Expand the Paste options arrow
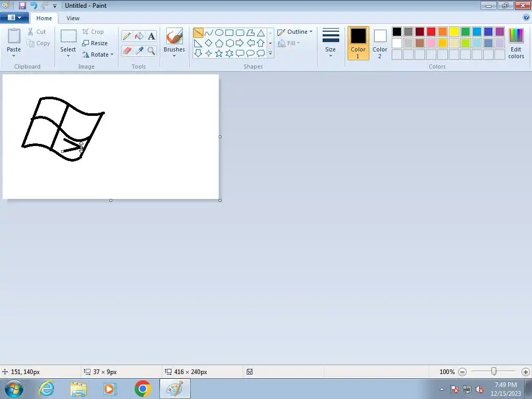The image size is (532, 399). [x=14, y=56]
